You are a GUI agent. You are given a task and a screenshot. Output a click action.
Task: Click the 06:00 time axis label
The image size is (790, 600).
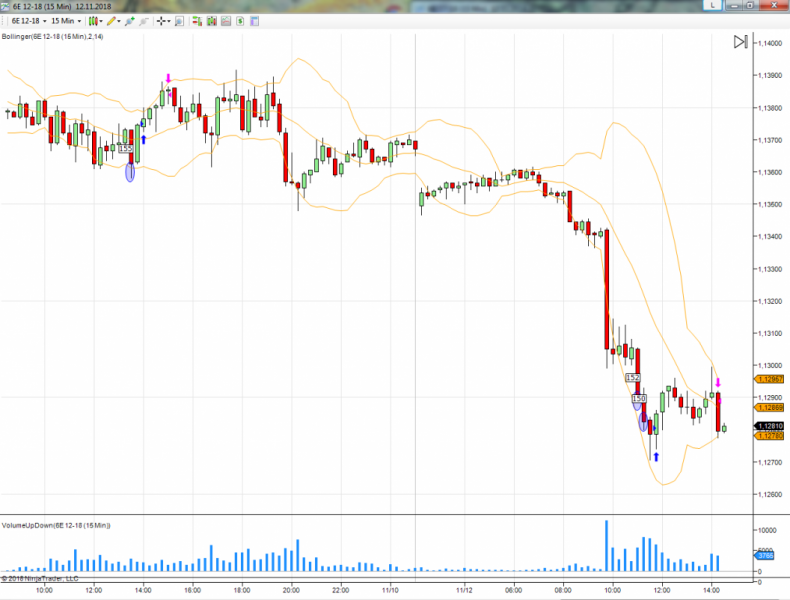(513, 590)
